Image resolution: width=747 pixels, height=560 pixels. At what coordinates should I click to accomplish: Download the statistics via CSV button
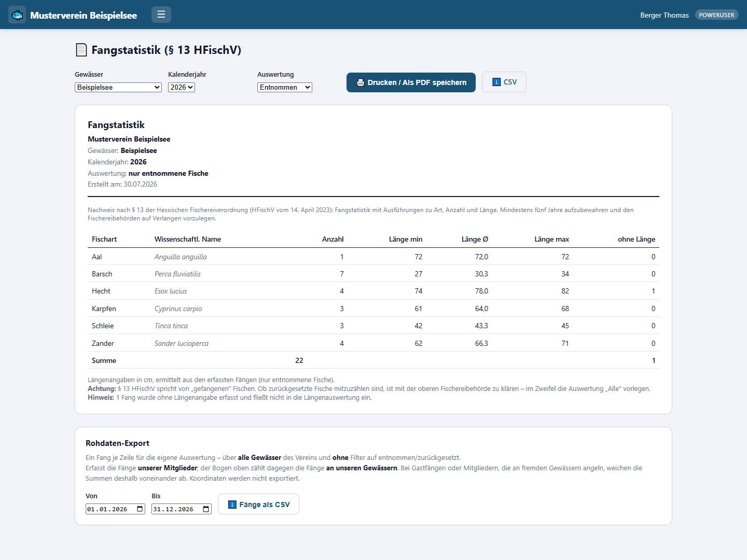[504, 82]
